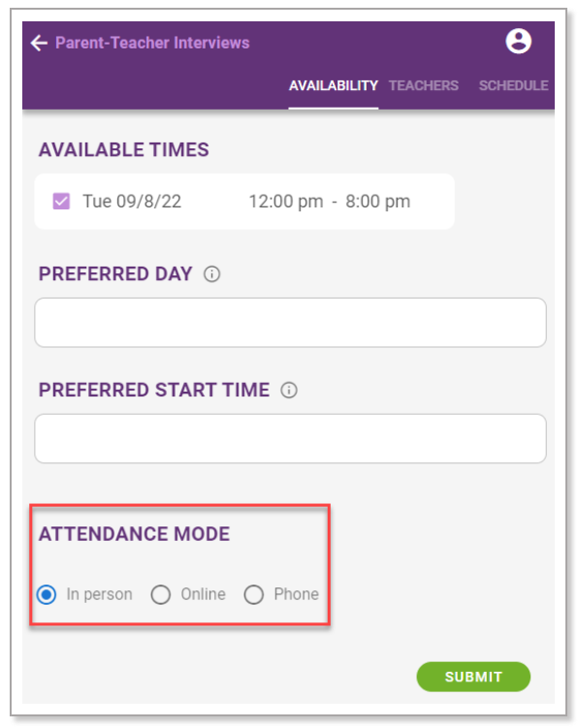Image resolution: width=578 pixels, height=728 pixels.
Task: Select the In person attendance option
Action: (47, 594)
